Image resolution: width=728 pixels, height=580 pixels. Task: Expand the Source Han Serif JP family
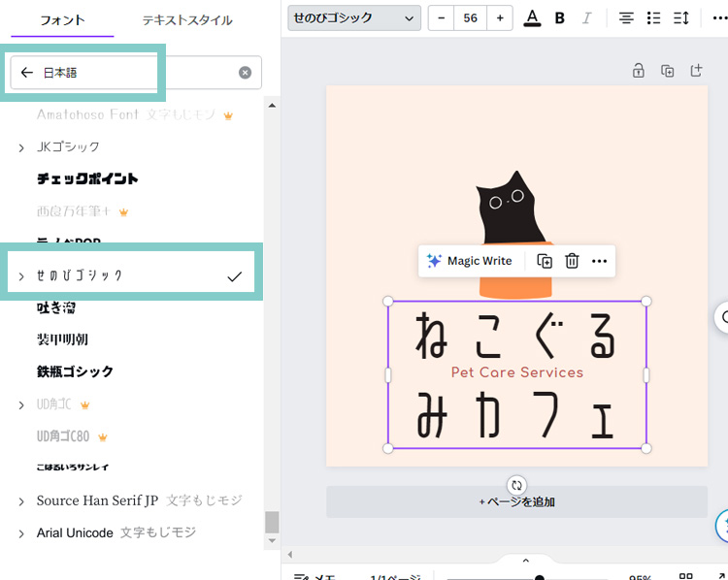point(21,501)
